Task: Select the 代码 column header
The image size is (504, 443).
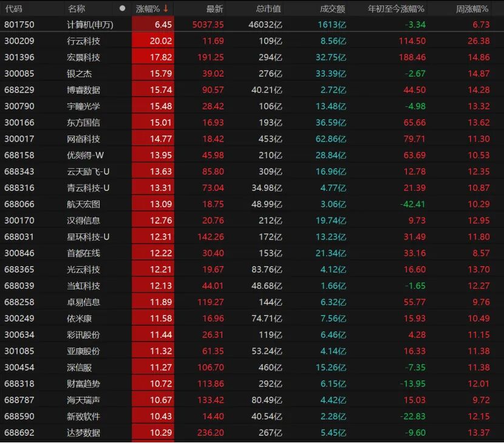Action: pyautogui.click(x=13, y=9)
